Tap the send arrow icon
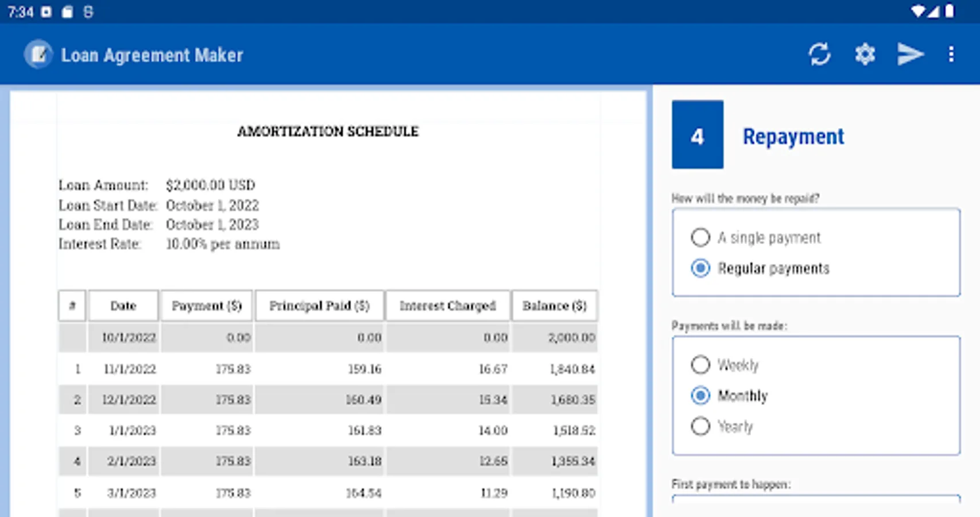This screenshot has height=517, width=980. pyautogui.click(x=910, y=55)
